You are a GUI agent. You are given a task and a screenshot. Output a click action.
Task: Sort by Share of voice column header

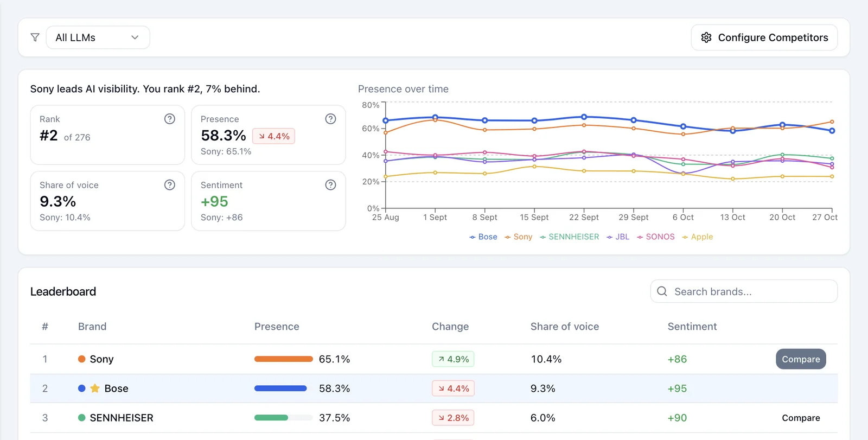click(x=565, y=327)
